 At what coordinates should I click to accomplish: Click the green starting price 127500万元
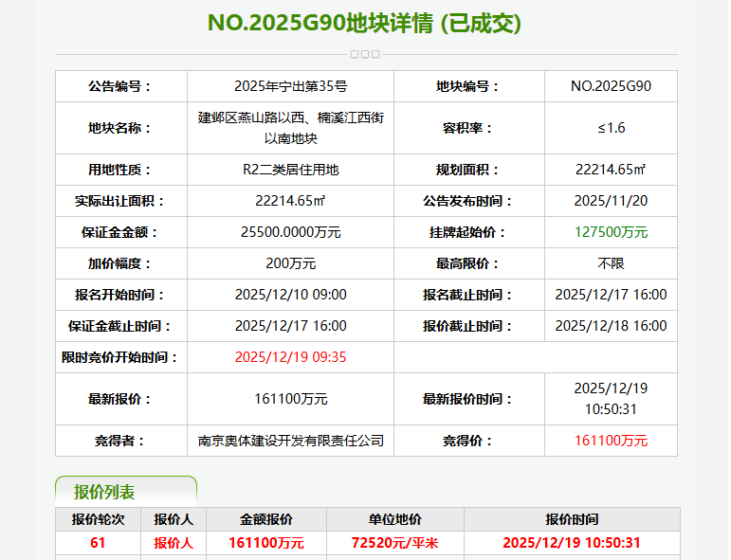tap(611, 232)
